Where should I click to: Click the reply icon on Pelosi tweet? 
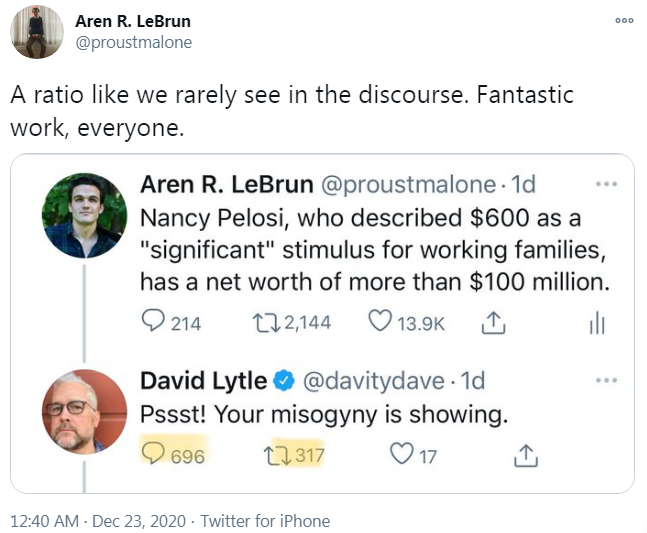pos(154,322)
